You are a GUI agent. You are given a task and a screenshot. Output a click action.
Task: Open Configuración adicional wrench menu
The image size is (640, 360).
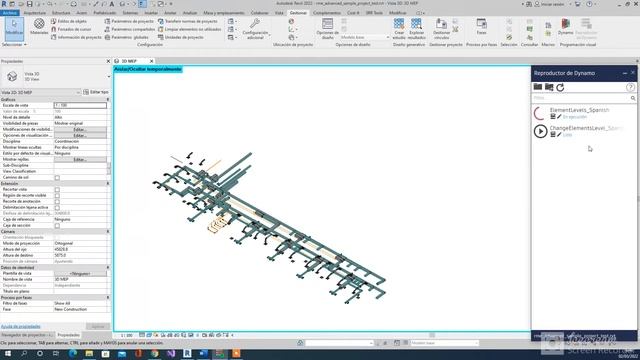point(255,29)
